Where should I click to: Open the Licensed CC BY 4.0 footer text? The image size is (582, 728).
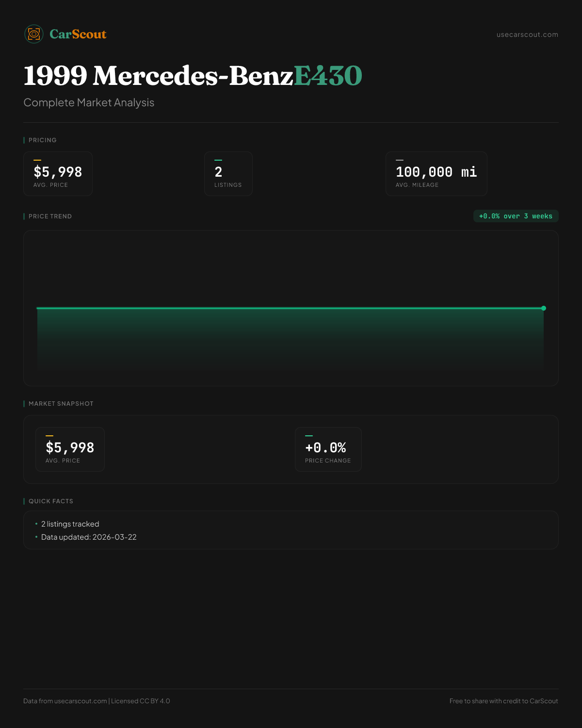tap(140, 701)
